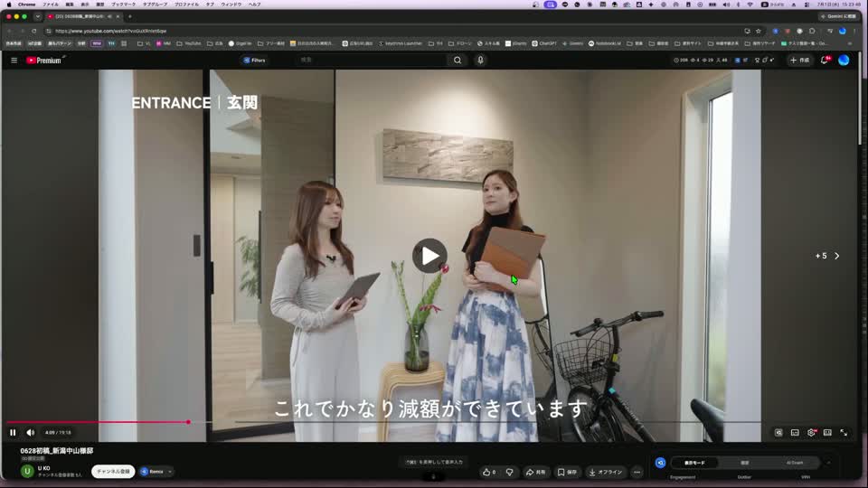
Task: Seek using the red video progress bar
Action: tap(98, 422)
